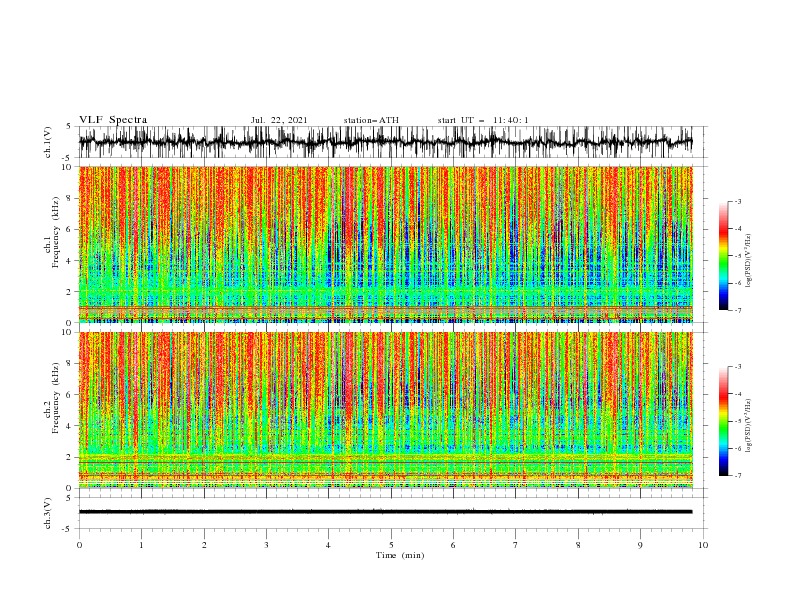Click time axis tick label '5'
Screen dimensions: 792x612
coord(391,545)
